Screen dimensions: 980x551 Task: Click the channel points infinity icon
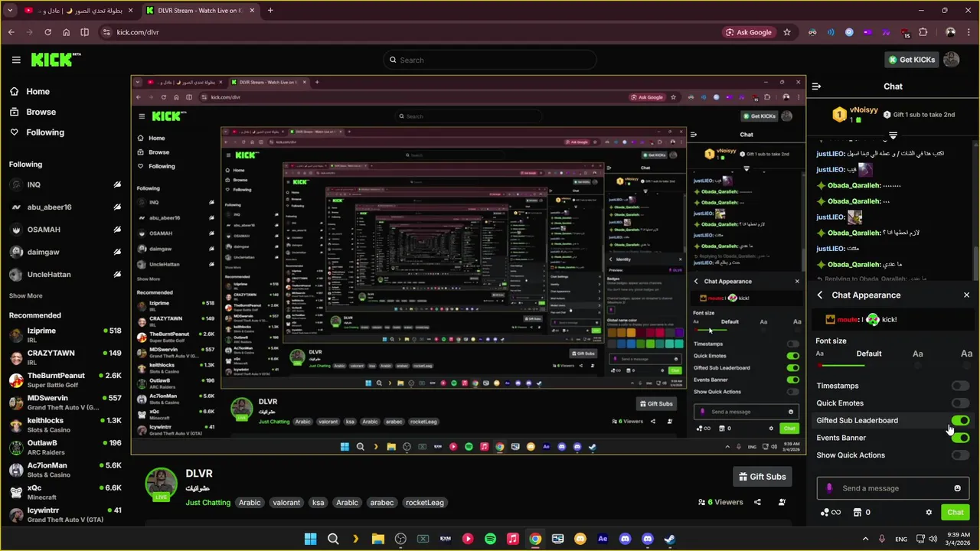tap(831, 513)
